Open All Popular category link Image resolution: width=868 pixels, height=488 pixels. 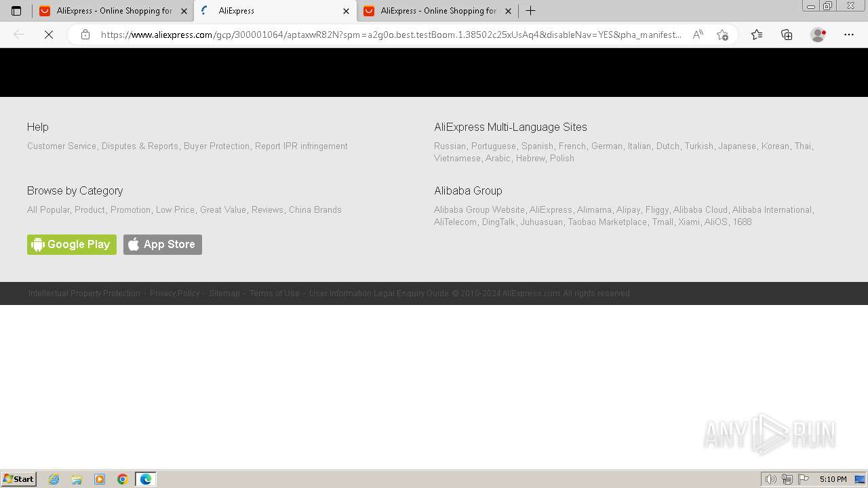(x=48, y=210)
